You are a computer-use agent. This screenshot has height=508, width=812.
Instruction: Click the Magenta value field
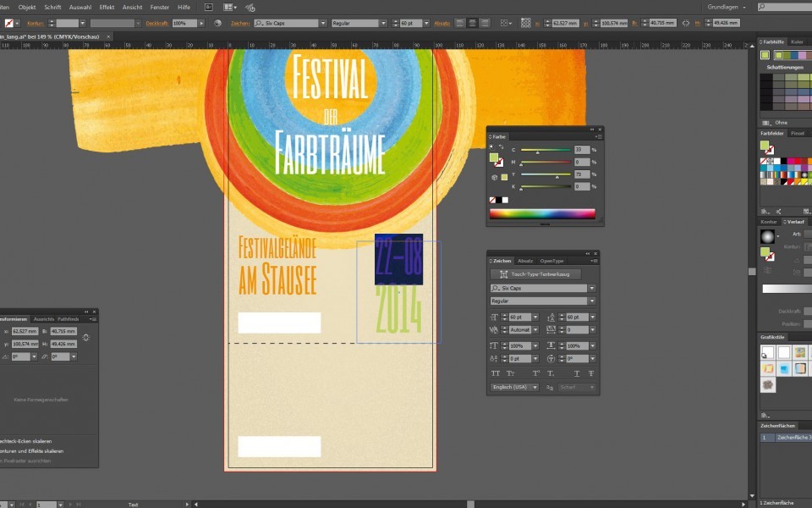point(582,163)
